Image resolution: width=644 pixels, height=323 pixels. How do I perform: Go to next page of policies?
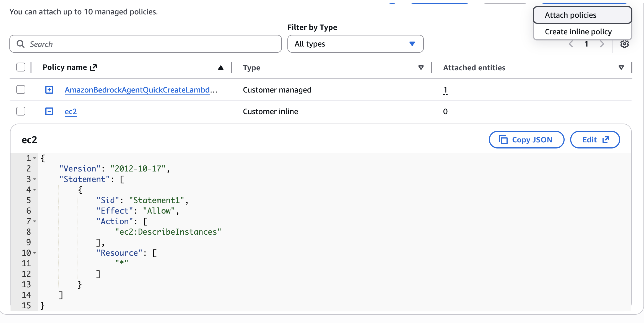[602, 44]
